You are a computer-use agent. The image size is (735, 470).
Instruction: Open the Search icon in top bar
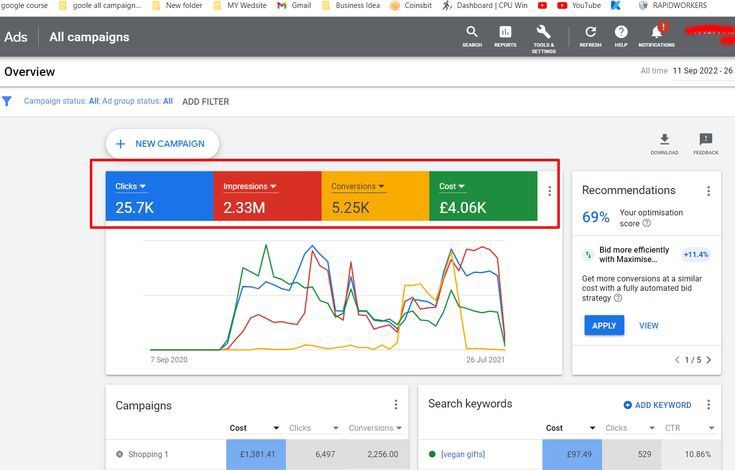[x=472, y=33]
